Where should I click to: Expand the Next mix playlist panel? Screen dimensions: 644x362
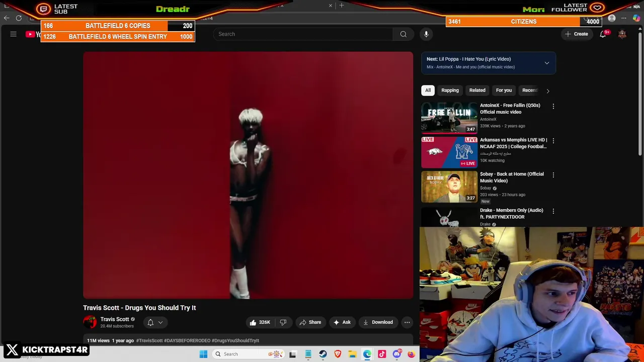[547, 63]
